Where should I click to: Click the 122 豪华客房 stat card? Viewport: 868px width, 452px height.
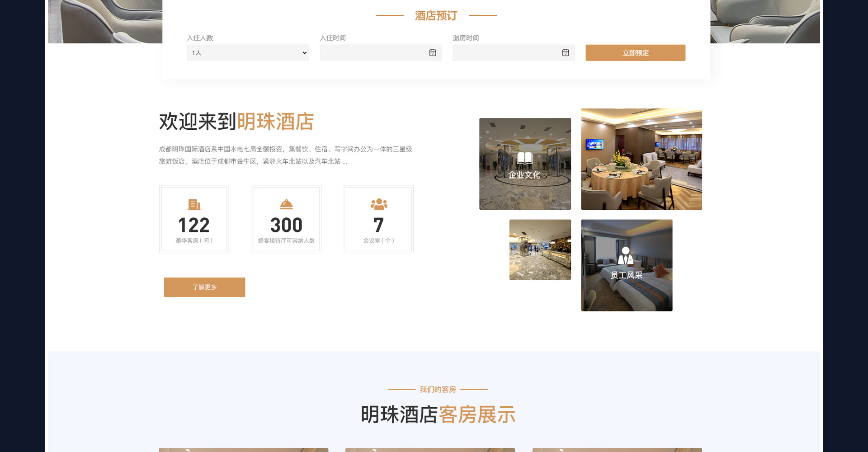[x=194, y=219]
